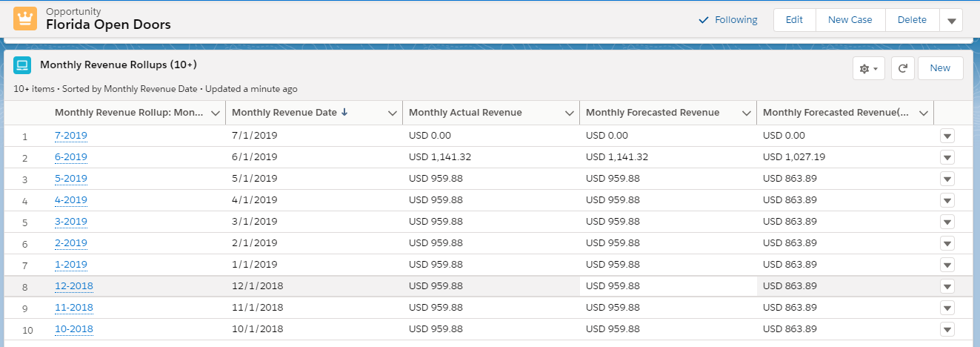Show row actions for the 11-2018 row
Image resolution: width=980 pixels, height=347 pixels.
[x=947, y=308]
